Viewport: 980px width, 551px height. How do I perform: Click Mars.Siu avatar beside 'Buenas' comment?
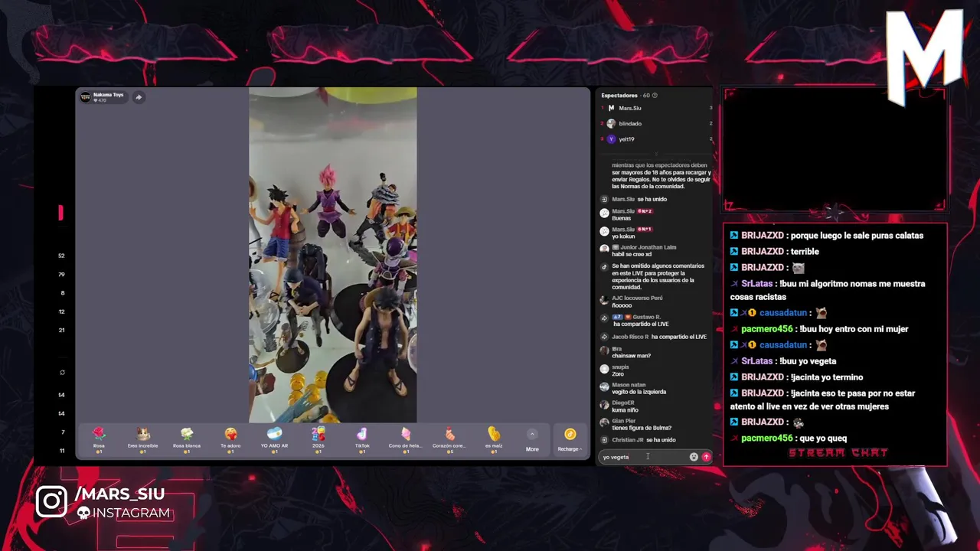click(604, 214)
